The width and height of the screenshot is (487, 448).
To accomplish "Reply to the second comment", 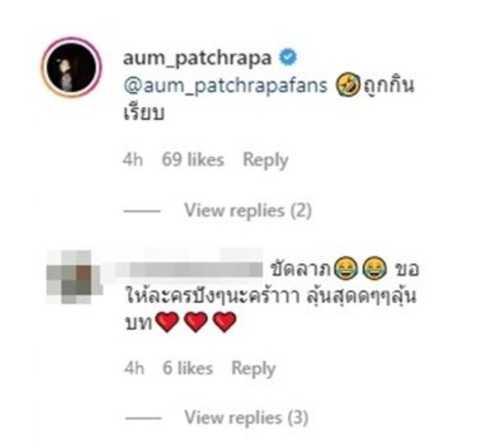I will 253,369.
